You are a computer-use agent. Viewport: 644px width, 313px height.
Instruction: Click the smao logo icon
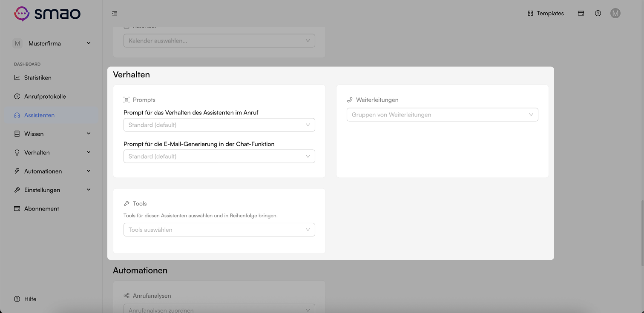point(21,14)
